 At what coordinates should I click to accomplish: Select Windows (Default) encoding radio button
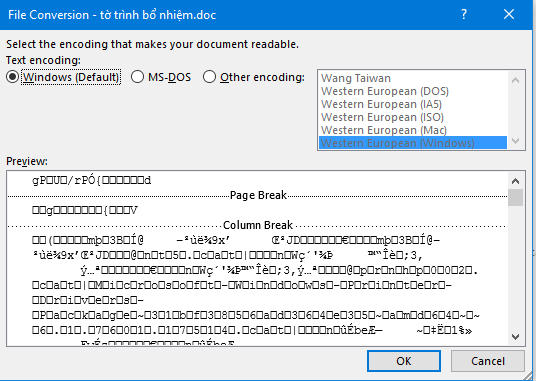(x=13, y=77)
